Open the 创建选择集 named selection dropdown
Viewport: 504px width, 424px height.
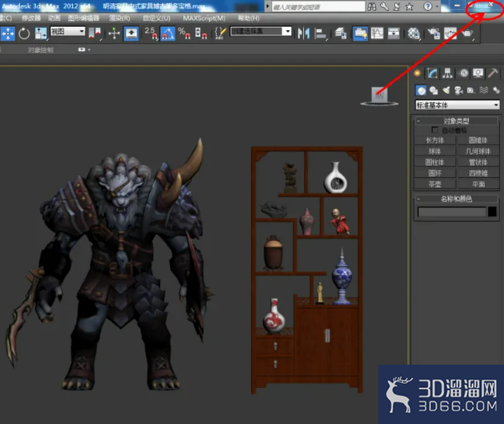coord(260,31)
